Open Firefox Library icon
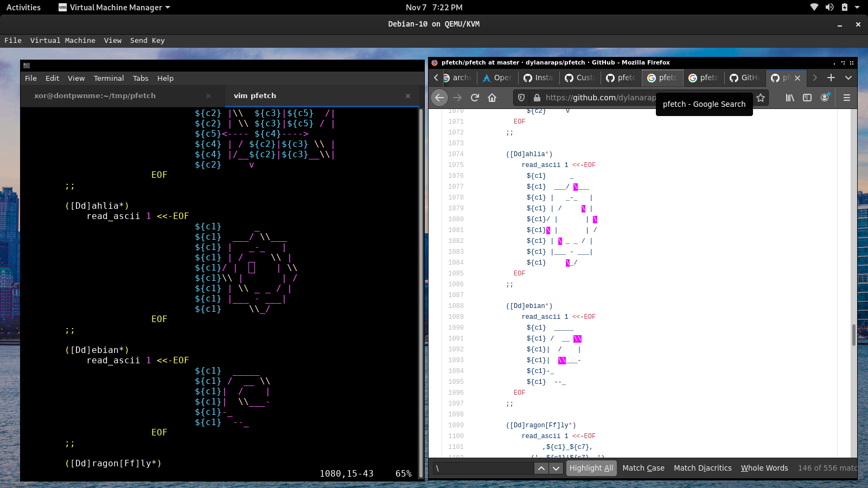Viewport: 868px width, 488px height. point(790,98)
